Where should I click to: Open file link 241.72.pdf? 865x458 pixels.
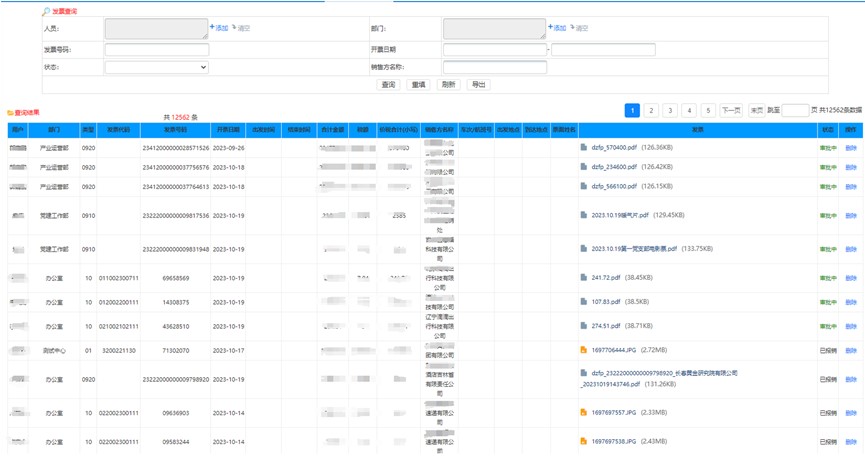click(x=606, y=278)
